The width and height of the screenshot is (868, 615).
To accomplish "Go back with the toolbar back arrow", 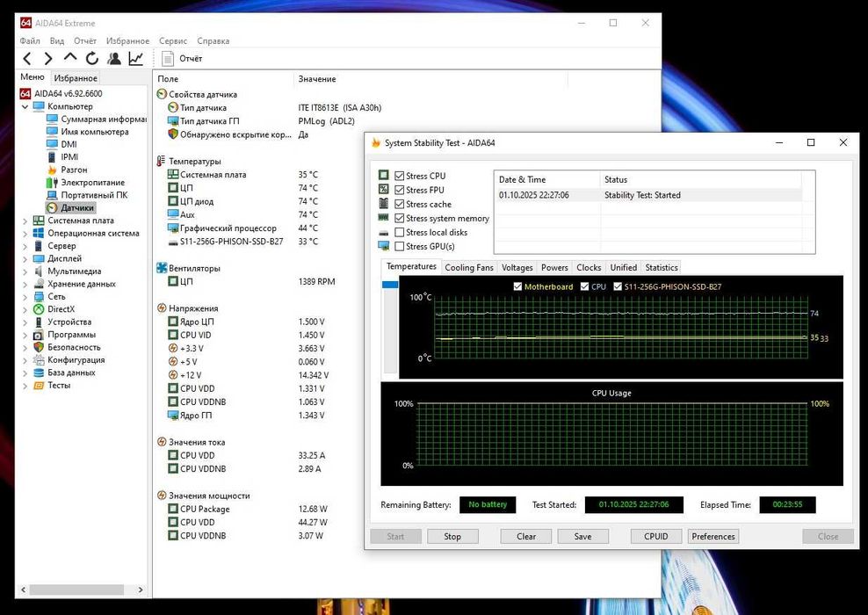I will tap(26, 58).
